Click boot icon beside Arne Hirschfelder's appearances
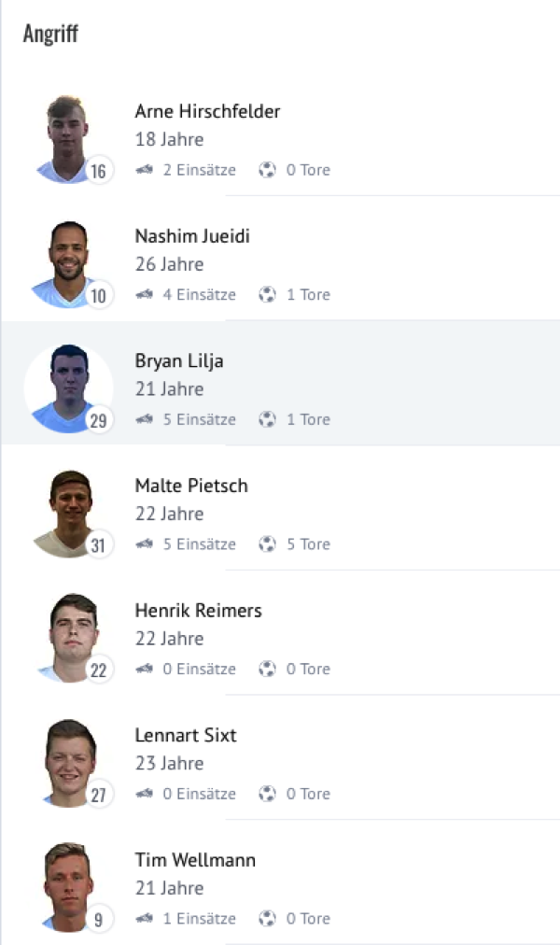 pos(144,170)
